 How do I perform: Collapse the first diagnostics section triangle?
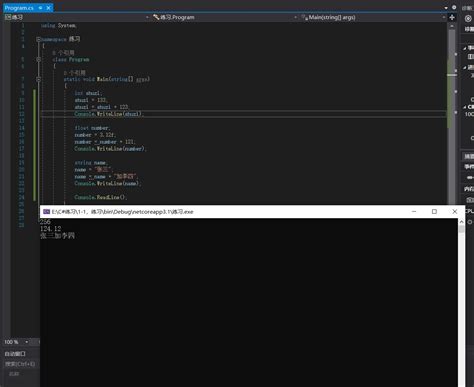pyautogui.click(x=464, y=48)
